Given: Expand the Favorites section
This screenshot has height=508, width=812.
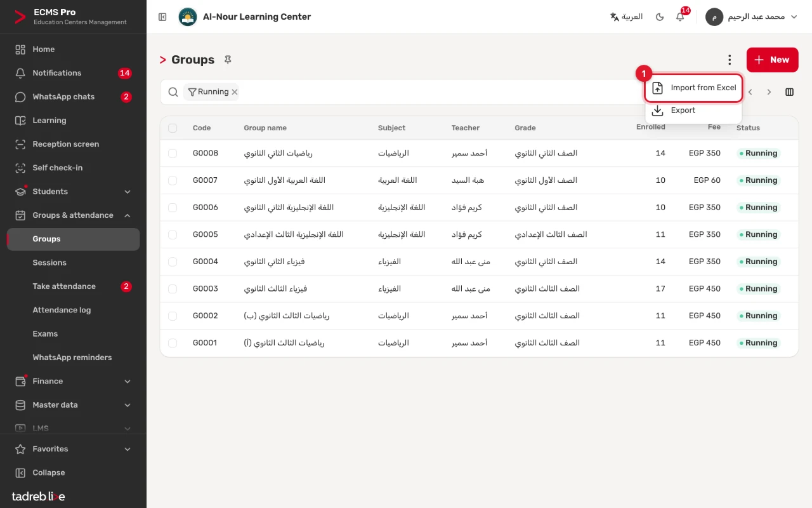Looking at the screenshot, I should [x=74, y=449].
